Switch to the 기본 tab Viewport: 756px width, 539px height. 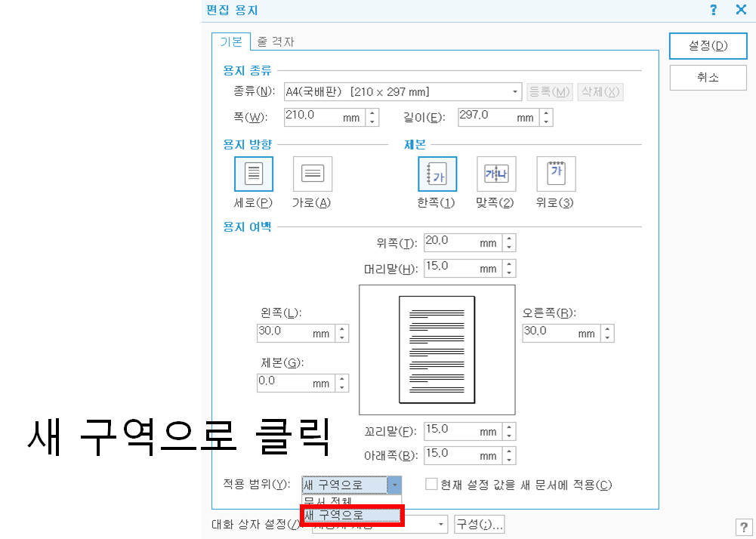(232, 42)
